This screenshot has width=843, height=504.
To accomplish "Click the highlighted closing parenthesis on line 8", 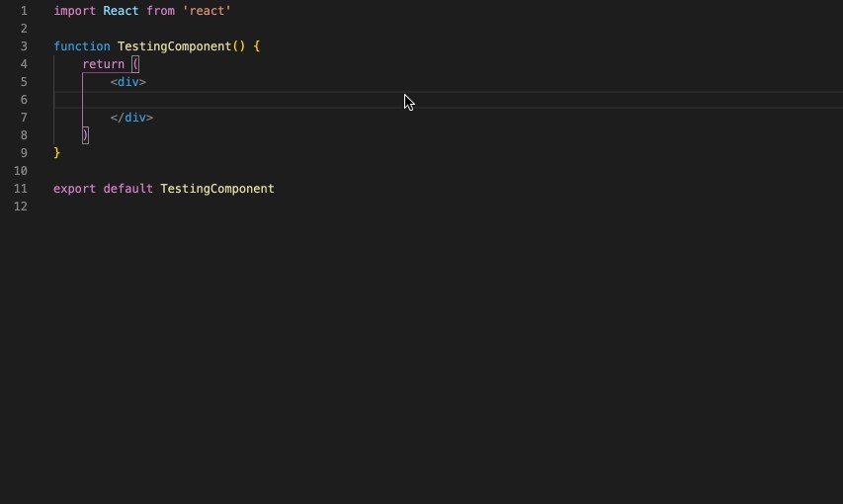I will [85, 135].
